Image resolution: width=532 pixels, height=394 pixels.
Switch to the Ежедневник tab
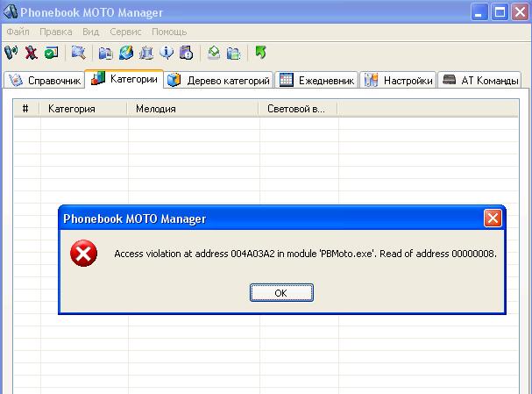coord(316,80)
